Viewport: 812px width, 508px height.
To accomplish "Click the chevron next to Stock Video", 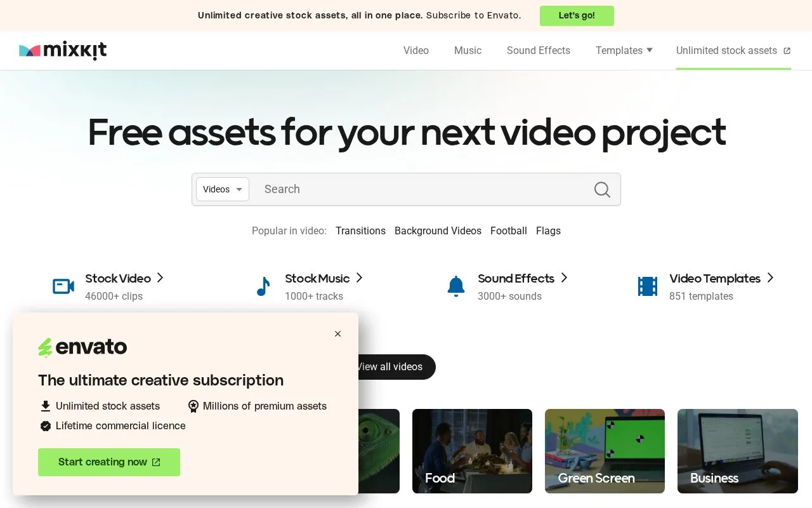I will coord(160,277).
